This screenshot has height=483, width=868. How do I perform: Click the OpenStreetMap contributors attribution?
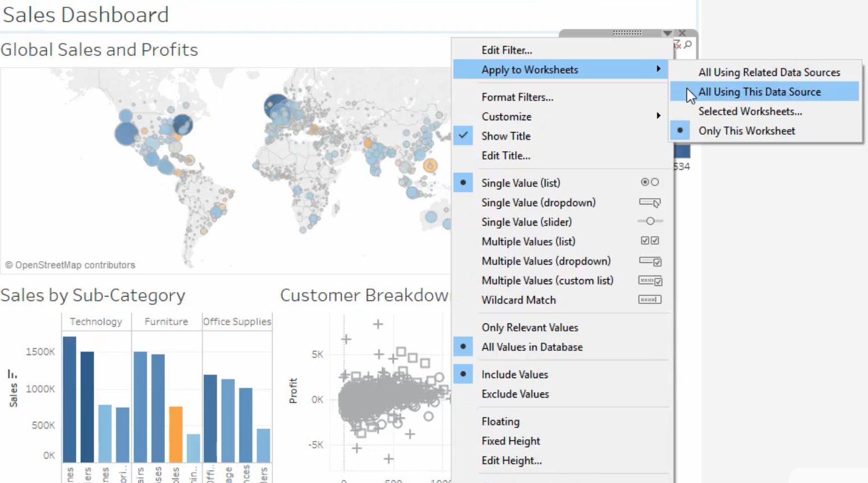(x=70, y=265)
